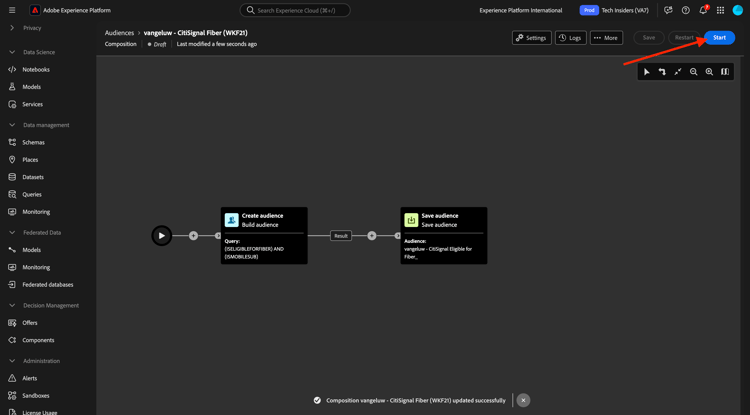This screenshot has height=415, width=750.
Task: Open notifications bell
Action: (x=703, y=10)
